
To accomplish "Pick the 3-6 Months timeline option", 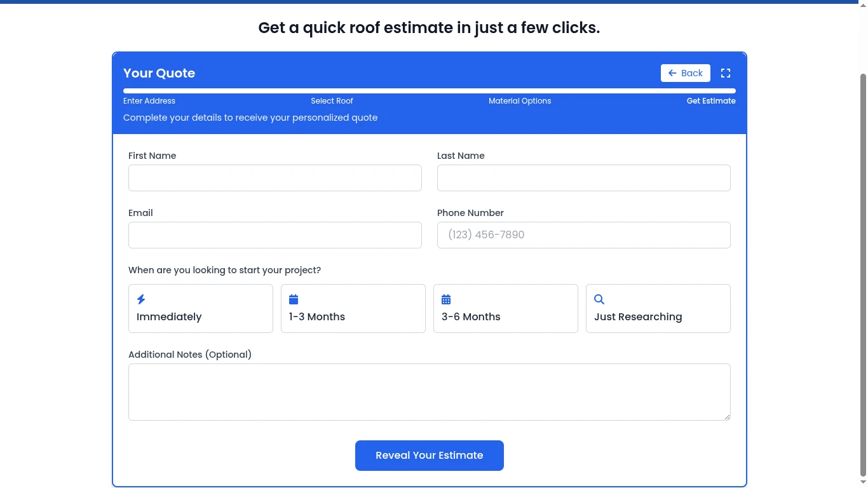I will point(506,309).
